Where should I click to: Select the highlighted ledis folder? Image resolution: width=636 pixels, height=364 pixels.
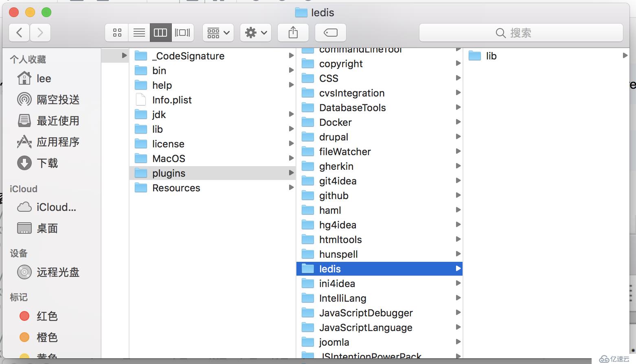coord(379,269)
